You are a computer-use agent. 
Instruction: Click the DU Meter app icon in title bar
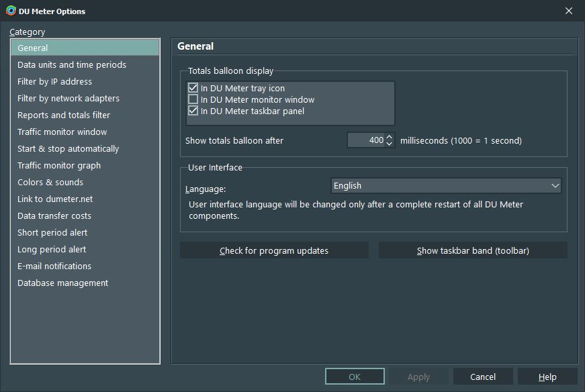pos(11,11)
